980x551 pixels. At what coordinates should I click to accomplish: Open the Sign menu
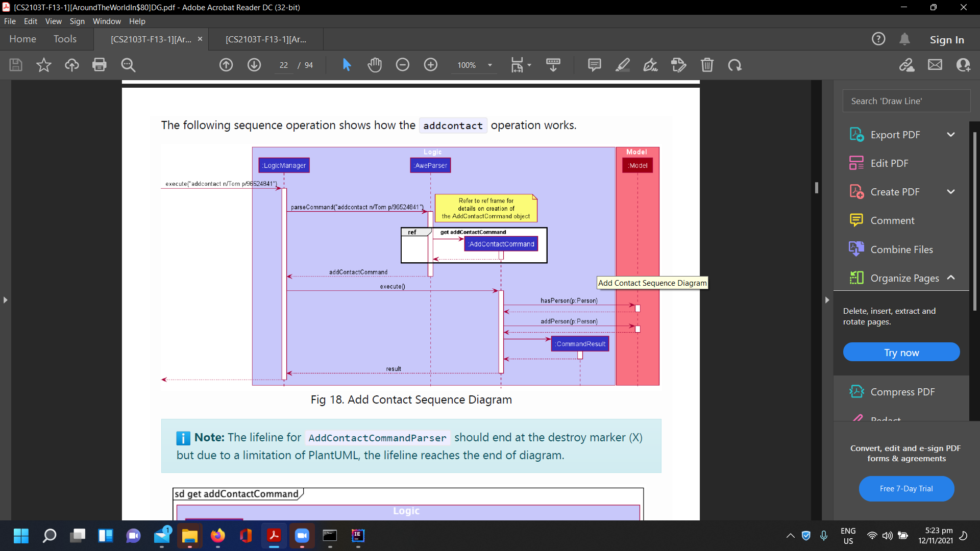click(77, 21)
